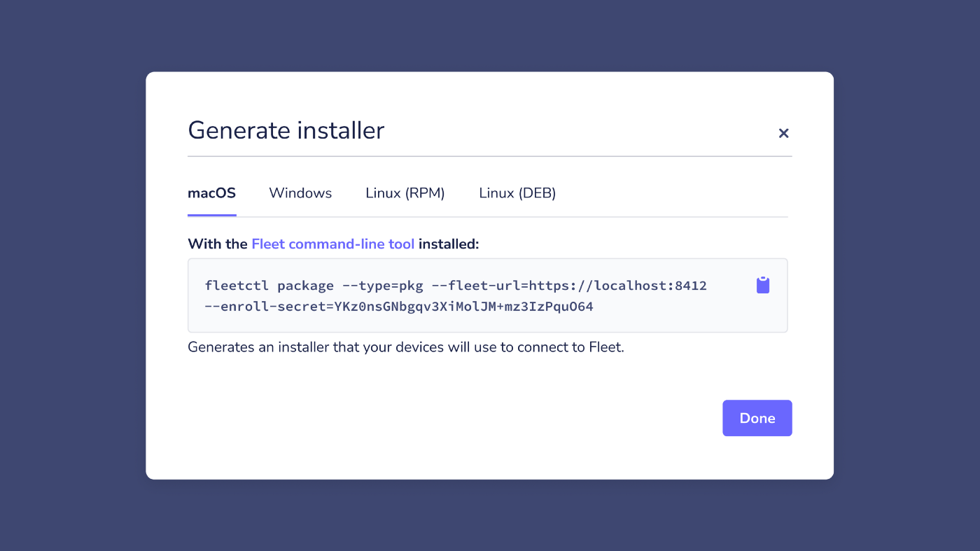The image size is (980, 551).
Task: Select the macOS tab
Action: (x=211, y=193)
